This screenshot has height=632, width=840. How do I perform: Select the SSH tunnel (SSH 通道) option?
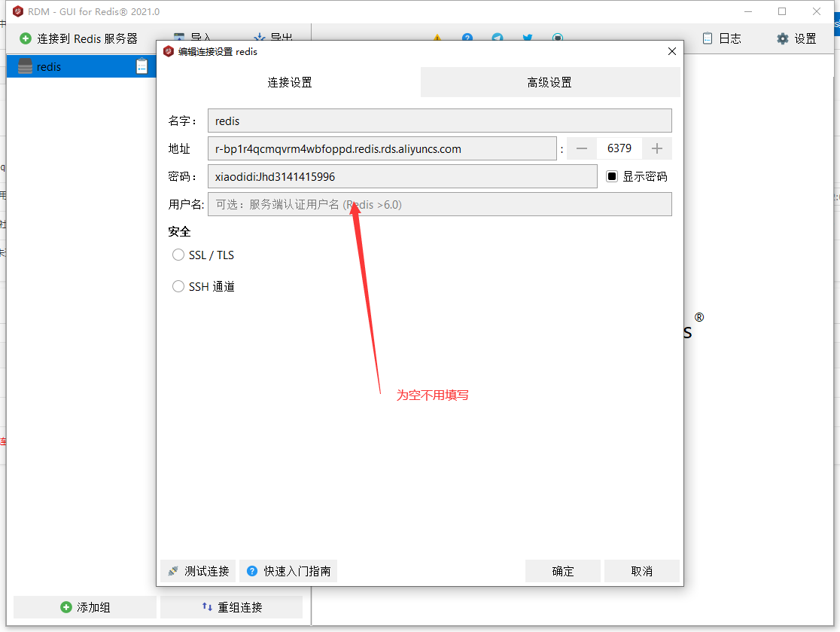(178, 287)
